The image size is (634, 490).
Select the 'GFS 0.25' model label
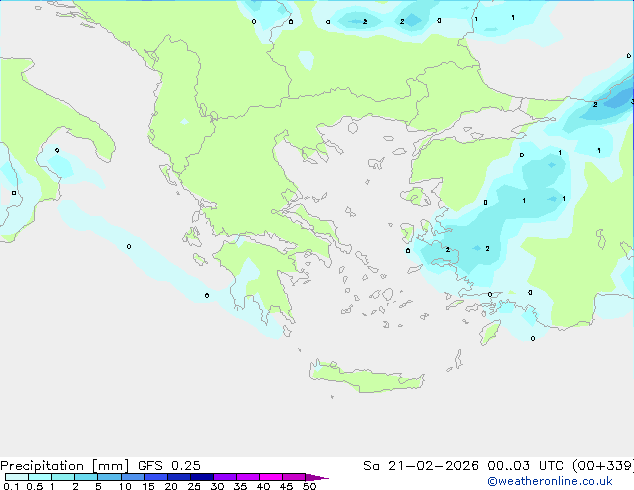(x=169, y=466)
